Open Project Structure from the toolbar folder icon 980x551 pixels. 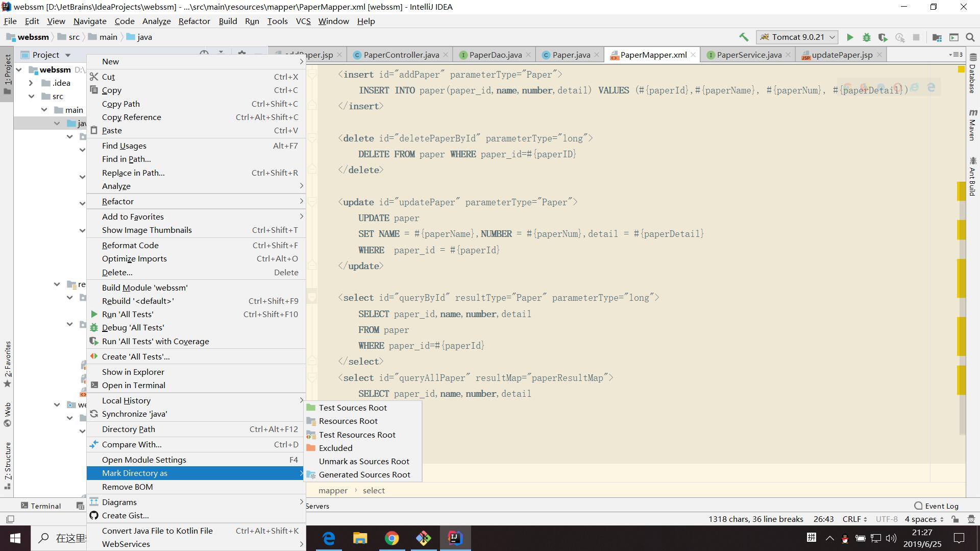click(x=937, y=37)
